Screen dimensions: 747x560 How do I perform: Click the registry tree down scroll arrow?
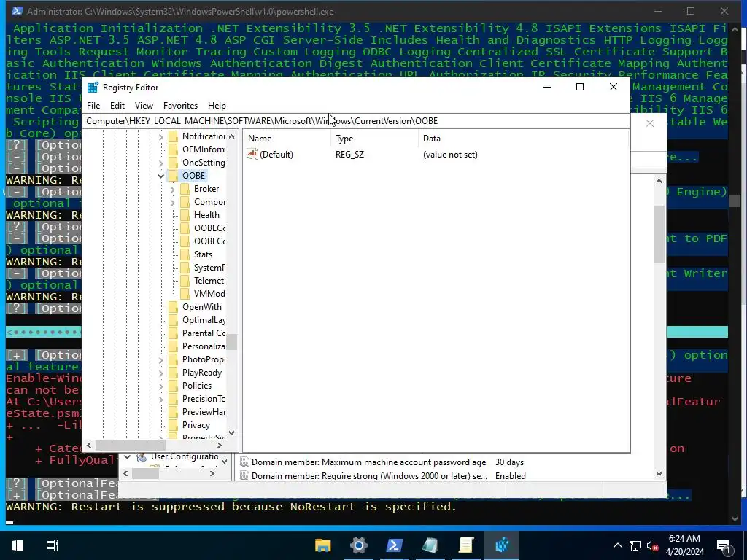point(231,433)
